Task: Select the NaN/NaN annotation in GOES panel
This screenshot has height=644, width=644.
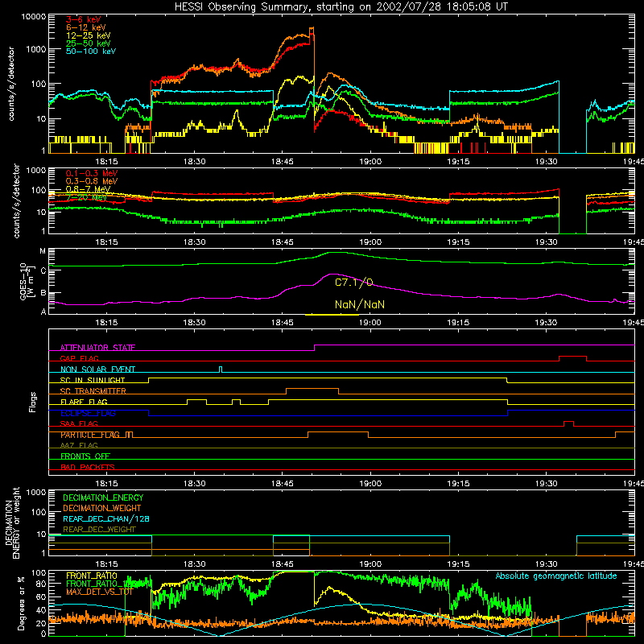Action: (360, 304)
